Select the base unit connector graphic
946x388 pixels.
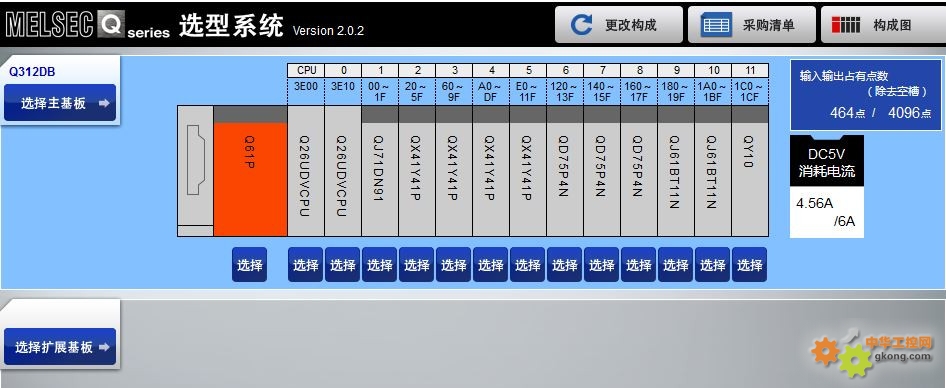(195, 160)
